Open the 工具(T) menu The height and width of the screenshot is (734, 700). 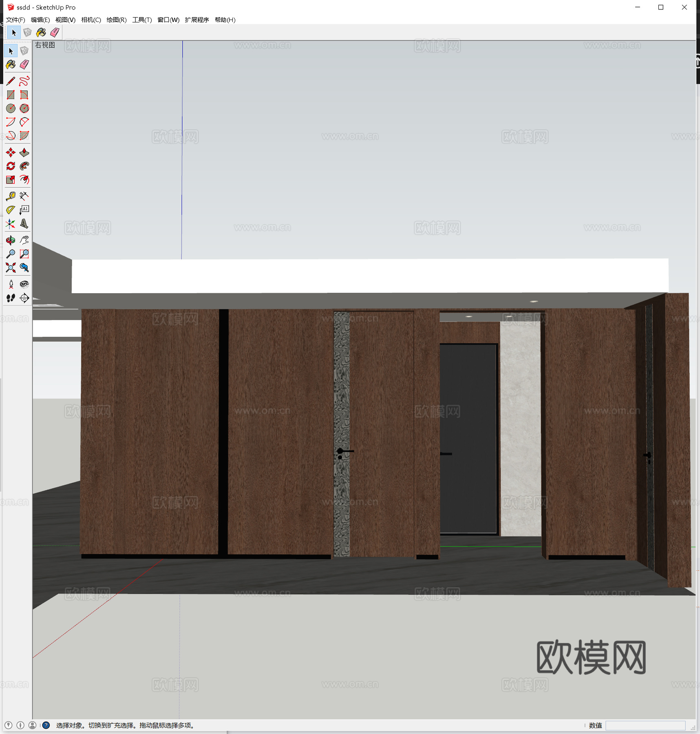pos(142,20)
